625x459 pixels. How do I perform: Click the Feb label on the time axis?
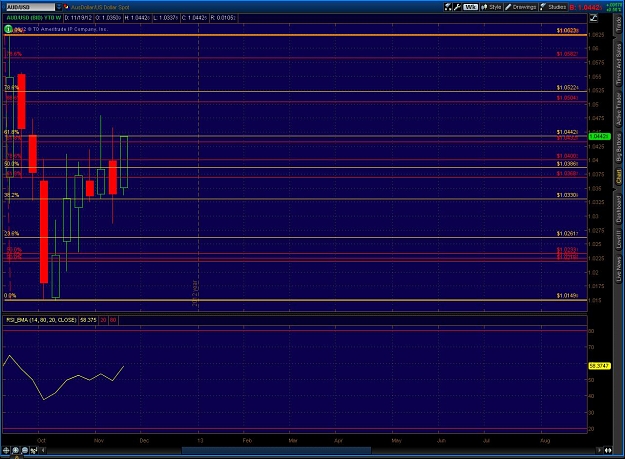(x=247, y=440)
